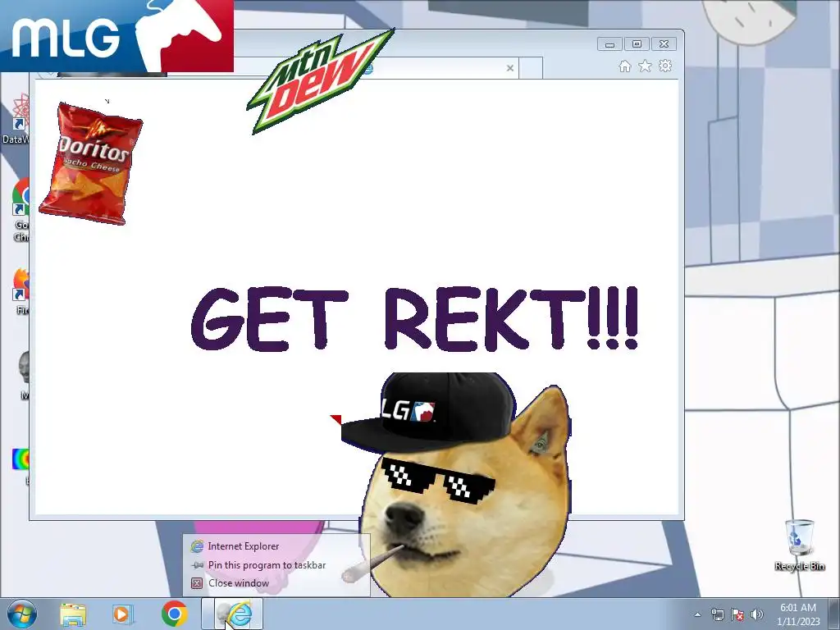Close the current Internet Explorer tab
The width and height of the screenshot is (840, 630).
510,68
